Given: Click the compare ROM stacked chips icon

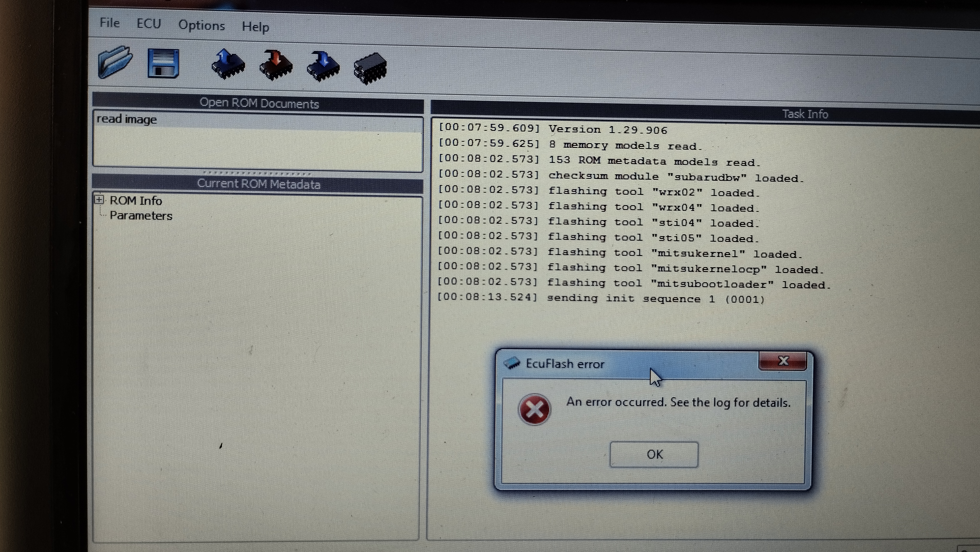Looking at the screenshot, I should pos(370,69).
